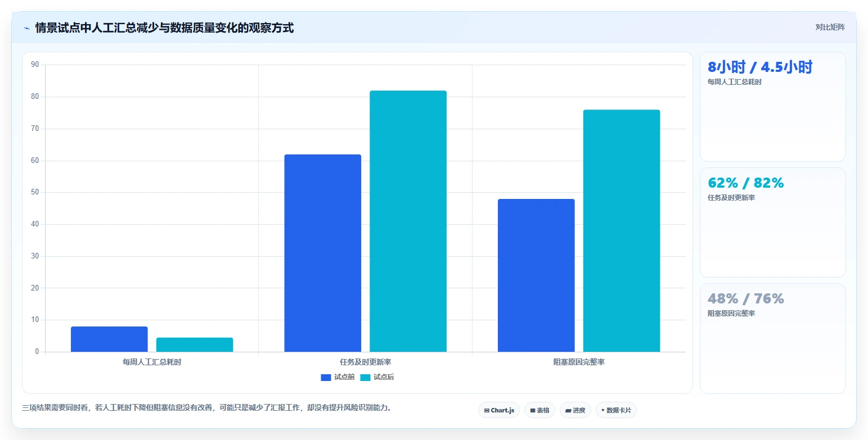Click the 任务及时更新率 x-axis label
868x440 pixels.
point(366,362)
